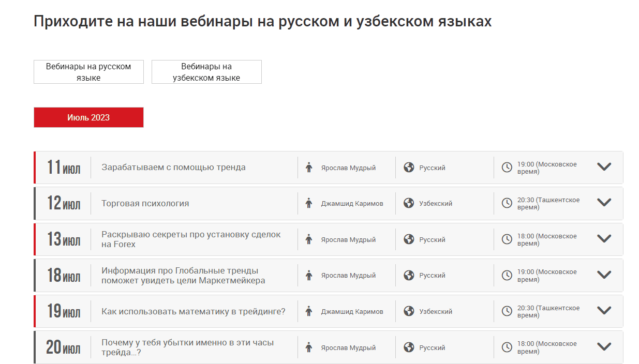Click globe icon in 13 июл row
This screenshot has width=639, height=364.
(409, 239)
